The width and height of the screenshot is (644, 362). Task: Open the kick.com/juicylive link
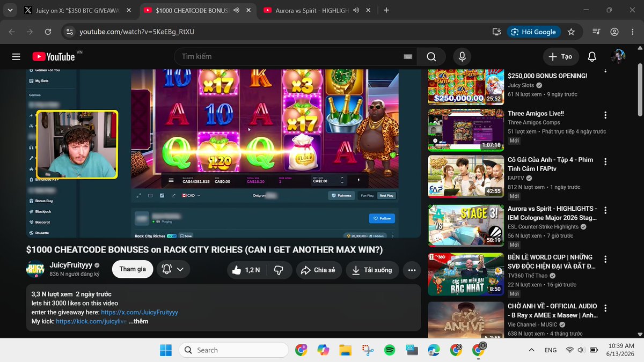coord(91,321)
